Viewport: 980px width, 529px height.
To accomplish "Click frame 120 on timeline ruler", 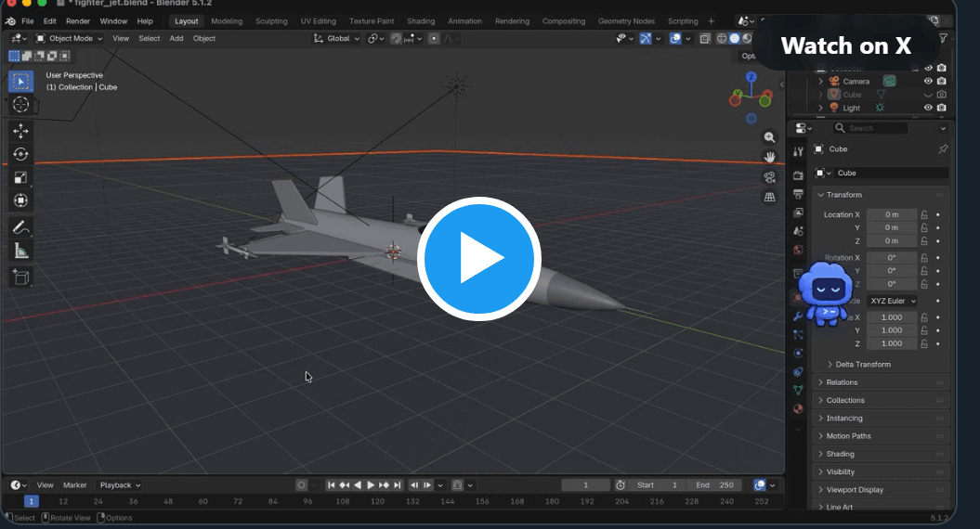I will point(377,501).
